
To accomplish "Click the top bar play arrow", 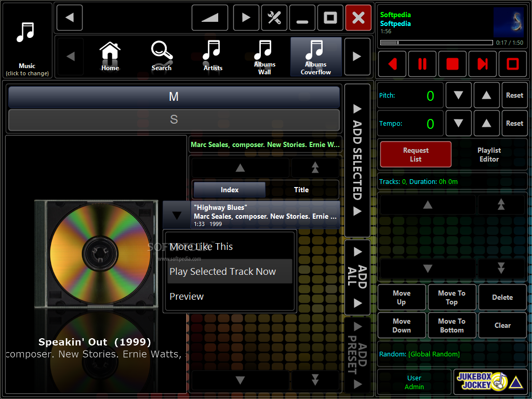I will click(x=246, y=18).
